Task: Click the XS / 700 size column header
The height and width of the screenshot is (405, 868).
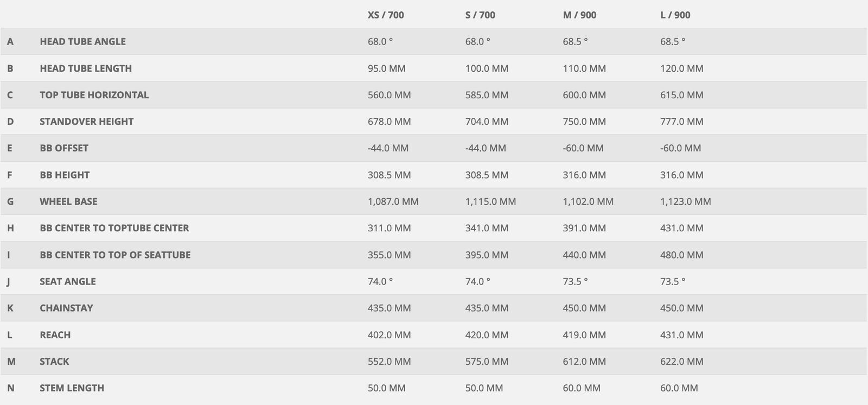Action: pyautogui.click(x=386, y=15)
